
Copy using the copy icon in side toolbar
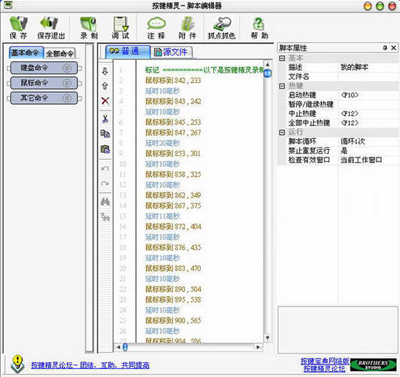tap(105, 134)
